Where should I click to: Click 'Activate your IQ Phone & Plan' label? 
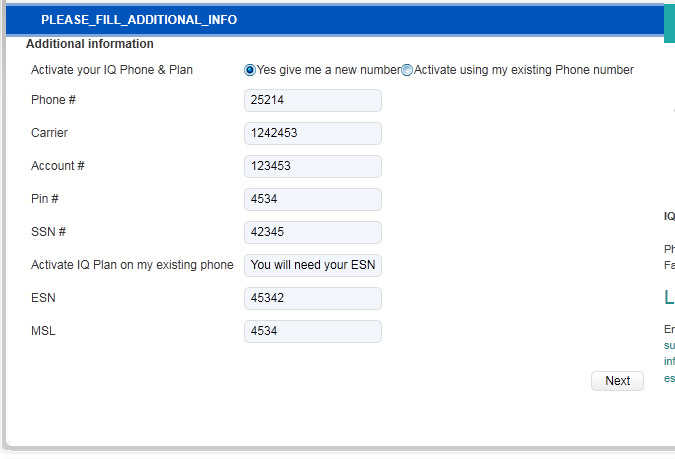112,70
